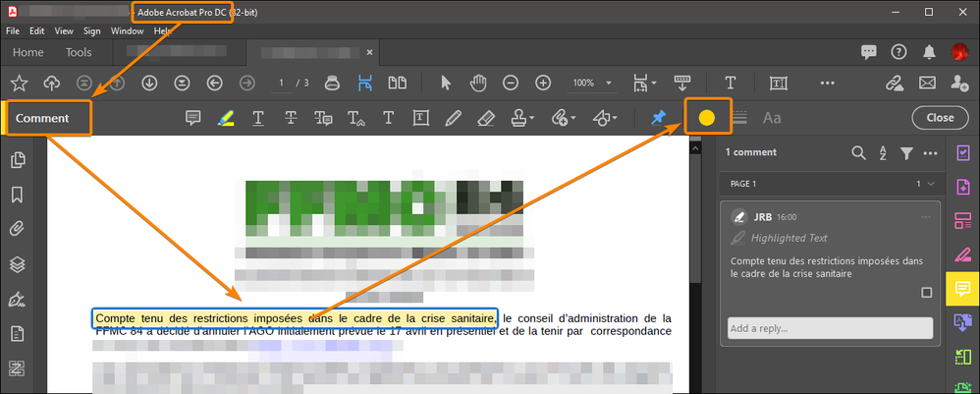This screenshot has width=980, height=394.
Task: Invite people to share the file
Action: click(959, 83)
